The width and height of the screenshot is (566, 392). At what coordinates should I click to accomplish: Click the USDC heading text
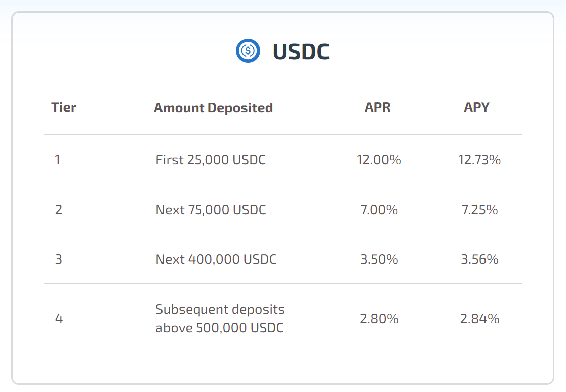pyautogui.click(x=301, y=52)
